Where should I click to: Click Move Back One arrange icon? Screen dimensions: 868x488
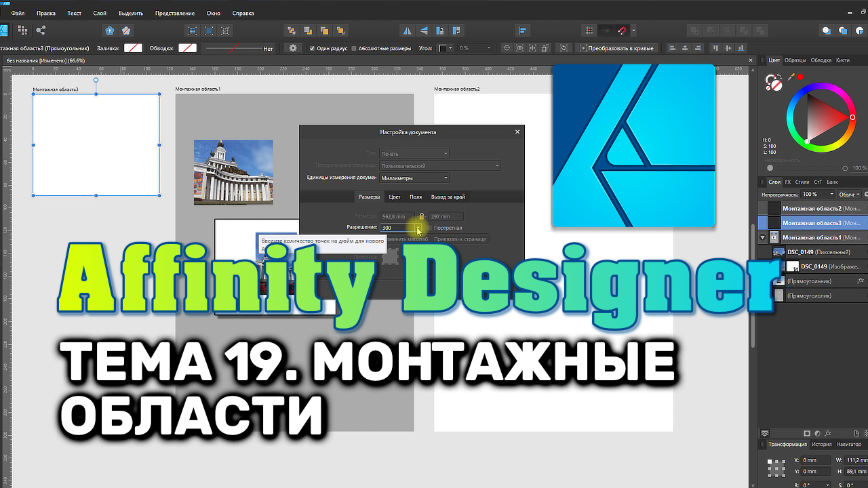[308, 30]
